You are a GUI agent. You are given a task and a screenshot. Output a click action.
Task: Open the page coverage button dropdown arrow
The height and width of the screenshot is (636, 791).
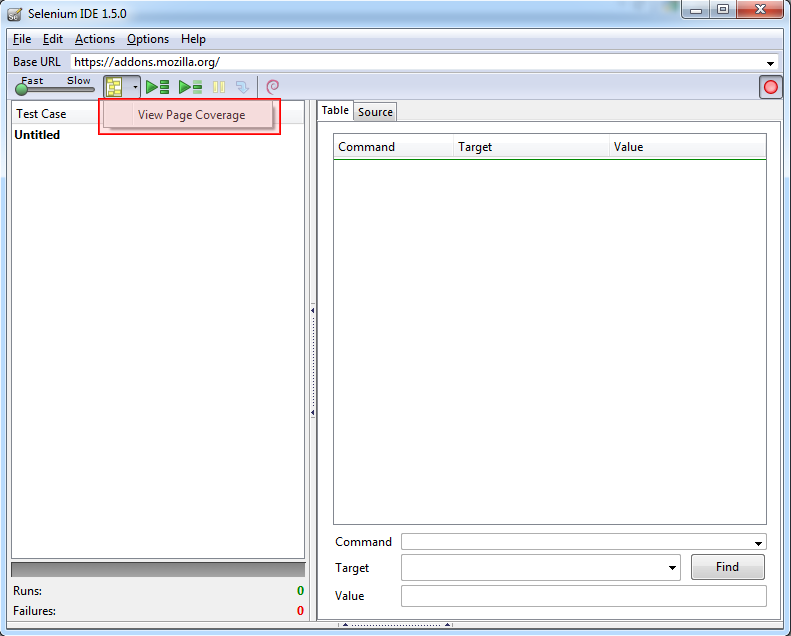[x=135, y=87]
